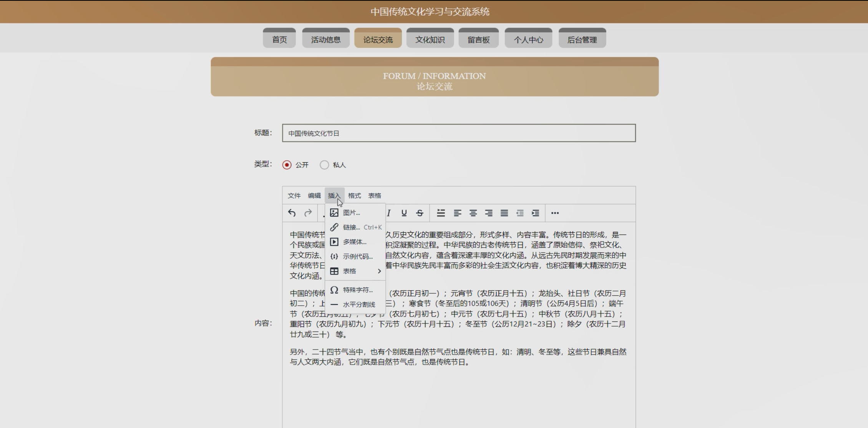Show more toolbar options (three dots)

(x=555, y=213)
